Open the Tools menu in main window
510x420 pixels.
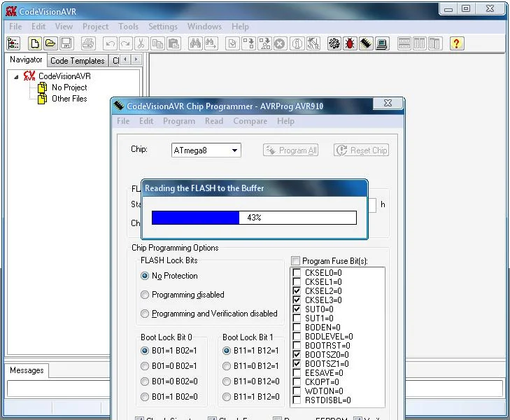click(x=128, y=27)
